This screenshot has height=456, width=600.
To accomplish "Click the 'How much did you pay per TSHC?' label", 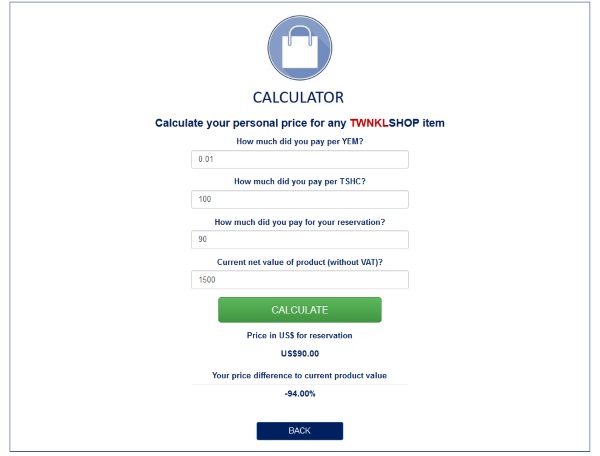I will 300,181.
